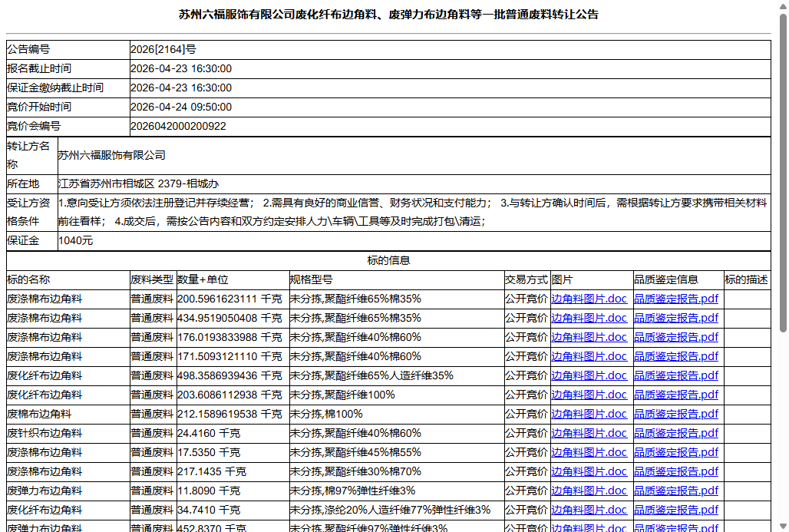Image resolution: width=789 pixels, height=532 pixels.
Task: Click the 规格型号 column header
Action: coord(312,280)
